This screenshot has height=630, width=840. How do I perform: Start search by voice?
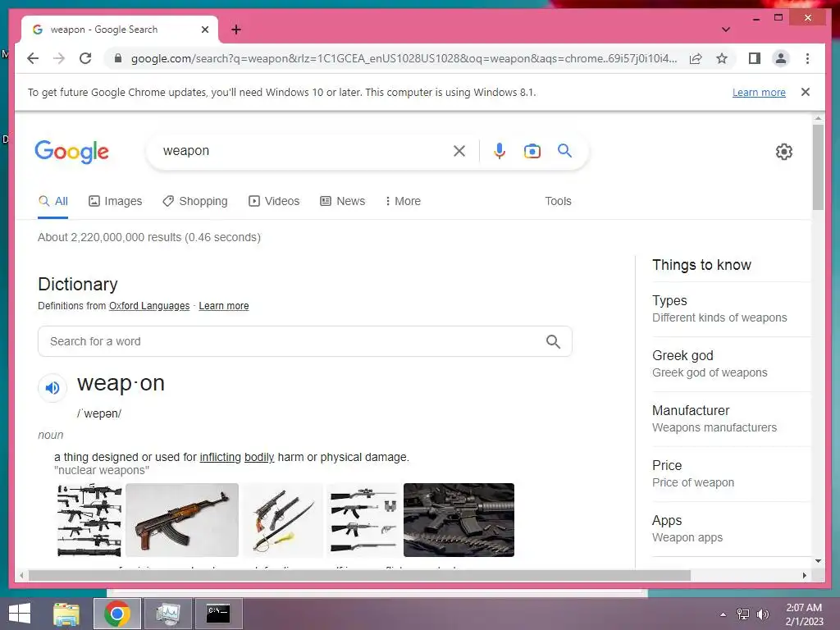[x=500, y=151]
